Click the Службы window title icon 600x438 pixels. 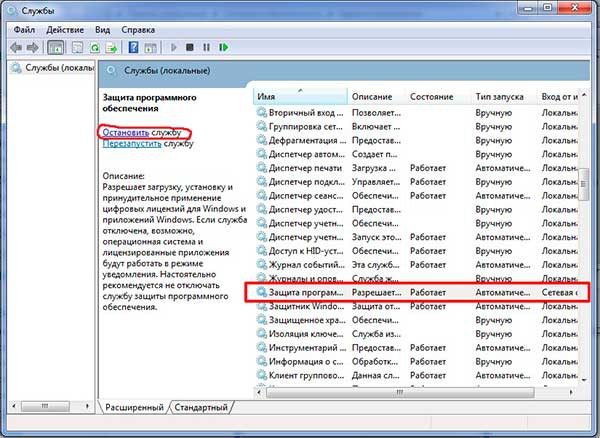point(12,11)
